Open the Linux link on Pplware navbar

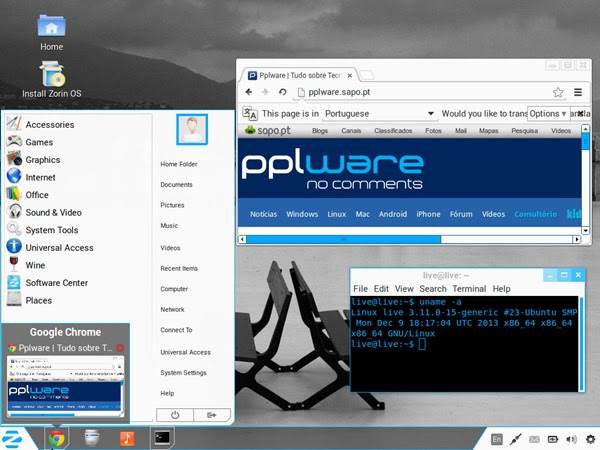pyautogui.click(x=336, y=214)
